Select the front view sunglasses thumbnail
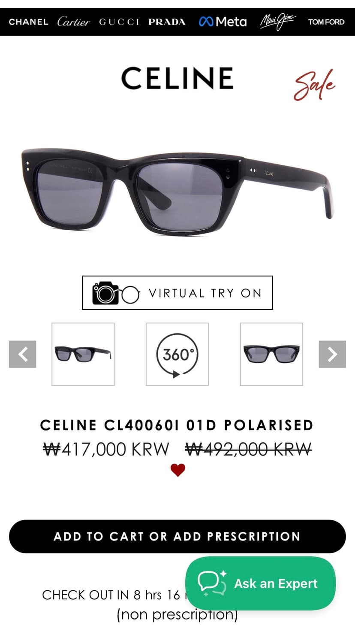Viewport: 355px width, 644px height. tap(271, 354)
